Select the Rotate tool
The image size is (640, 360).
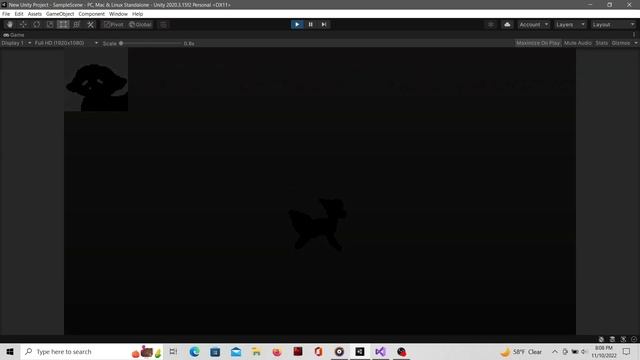pyautogui.click(x=37, y=24)
